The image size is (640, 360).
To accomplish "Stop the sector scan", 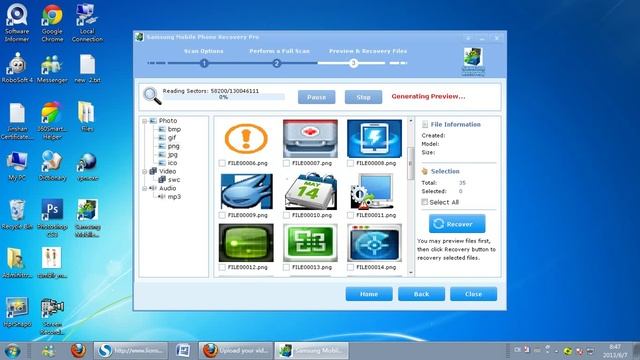I will [x=363, y=97].
